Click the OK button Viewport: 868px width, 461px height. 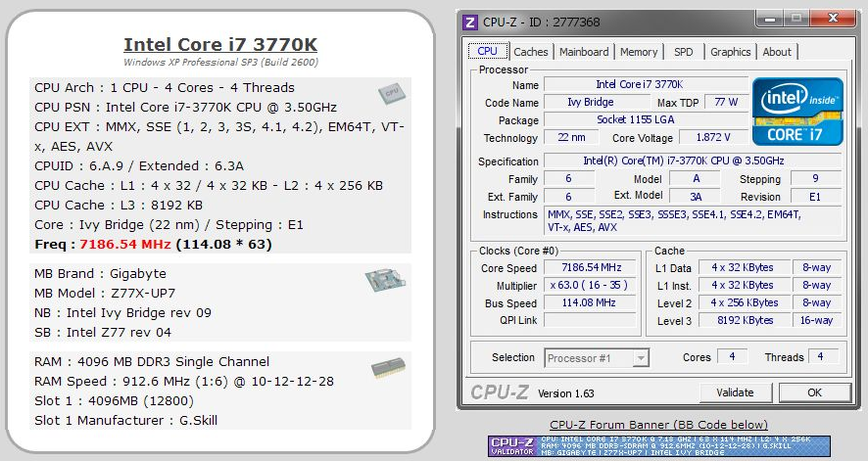click(x=814, y=392)
